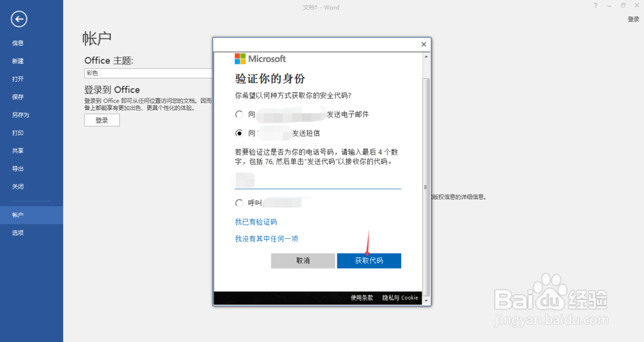
Task: Click the 获取代码 button
Action: [369, 261]
